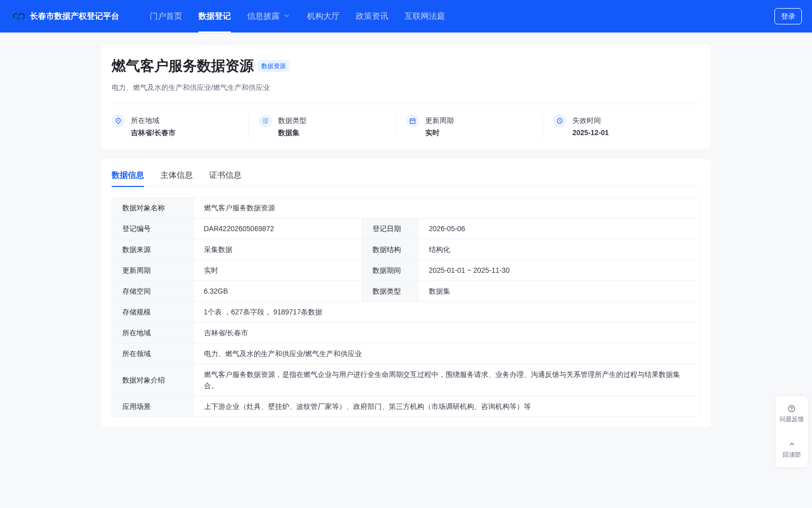Open 政策资讯 in the navigation
Screen dimensions: 812x508
[372, 16]
